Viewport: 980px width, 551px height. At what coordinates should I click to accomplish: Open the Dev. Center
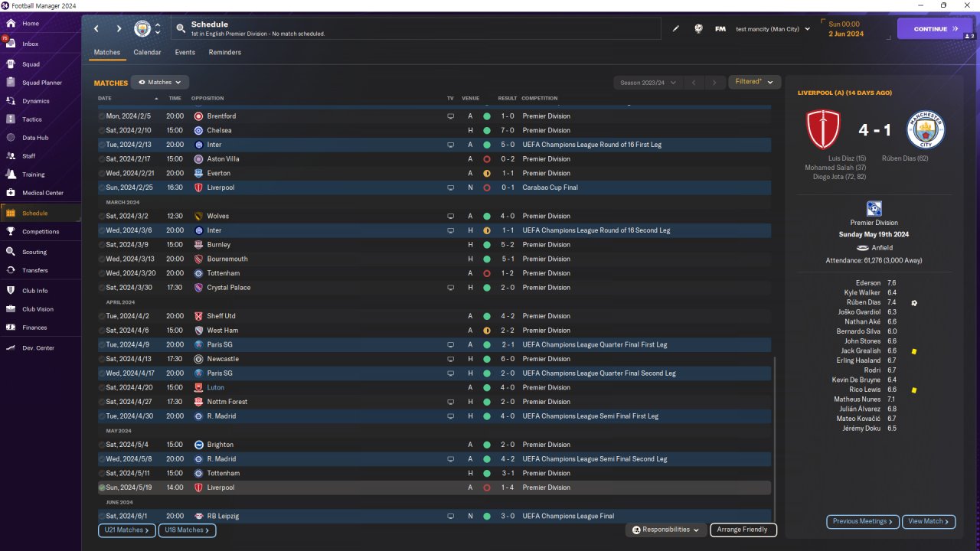(x=38, y=348)
